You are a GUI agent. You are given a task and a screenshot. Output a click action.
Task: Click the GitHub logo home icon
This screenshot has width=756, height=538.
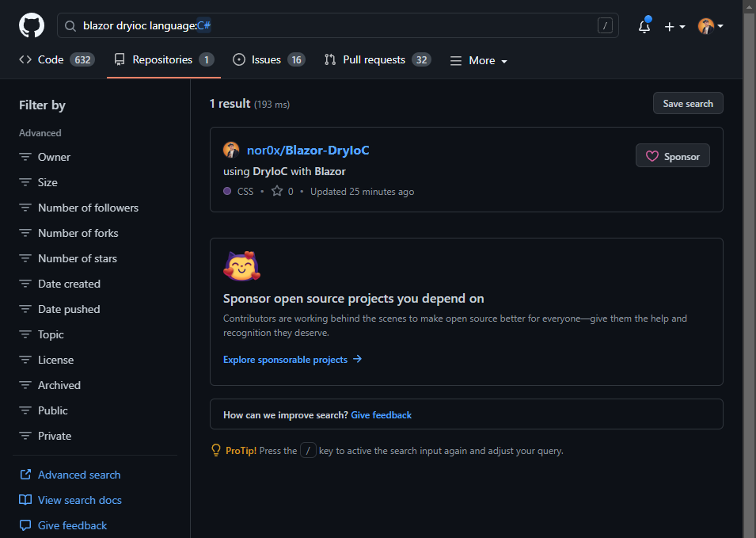(32, 25)
